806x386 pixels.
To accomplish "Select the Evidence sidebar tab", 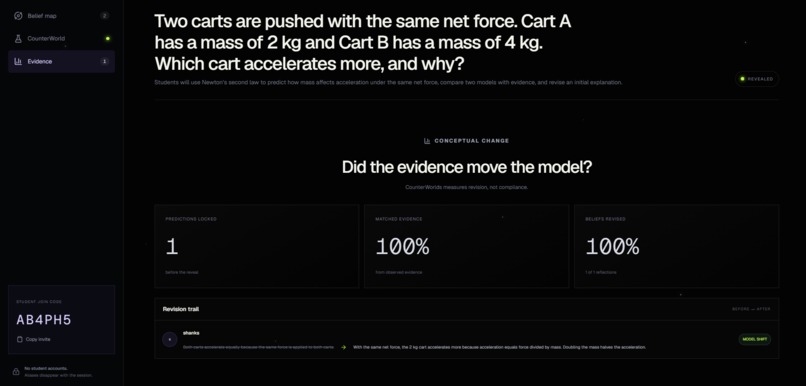I will pos(61,62).
